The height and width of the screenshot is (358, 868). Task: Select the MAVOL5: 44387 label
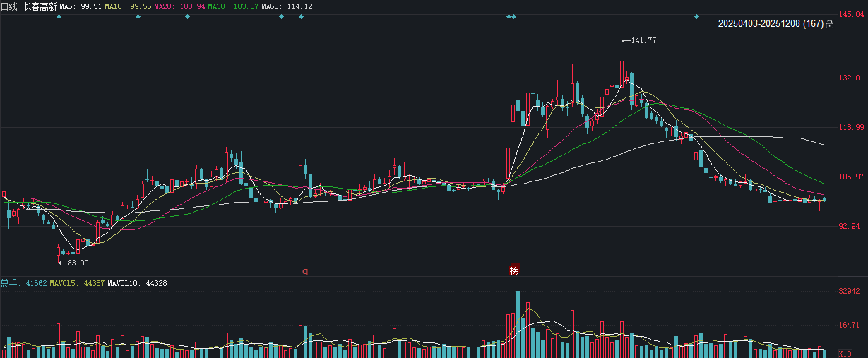click(77, 283)
